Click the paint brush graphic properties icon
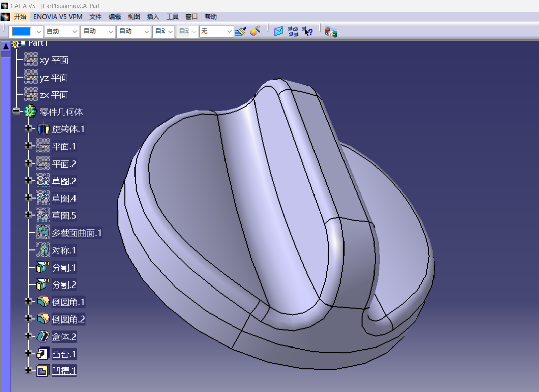 tap(241, 31)
